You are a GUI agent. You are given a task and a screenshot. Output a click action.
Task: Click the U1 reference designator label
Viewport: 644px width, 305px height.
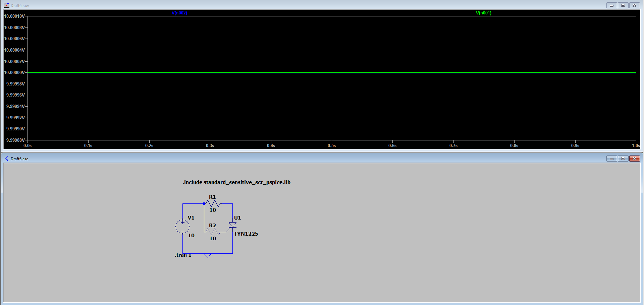[x=237, y=218]
